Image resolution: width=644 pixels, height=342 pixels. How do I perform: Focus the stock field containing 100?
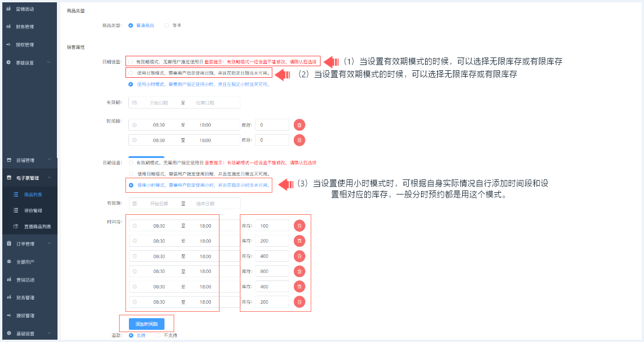coord(272,226)
